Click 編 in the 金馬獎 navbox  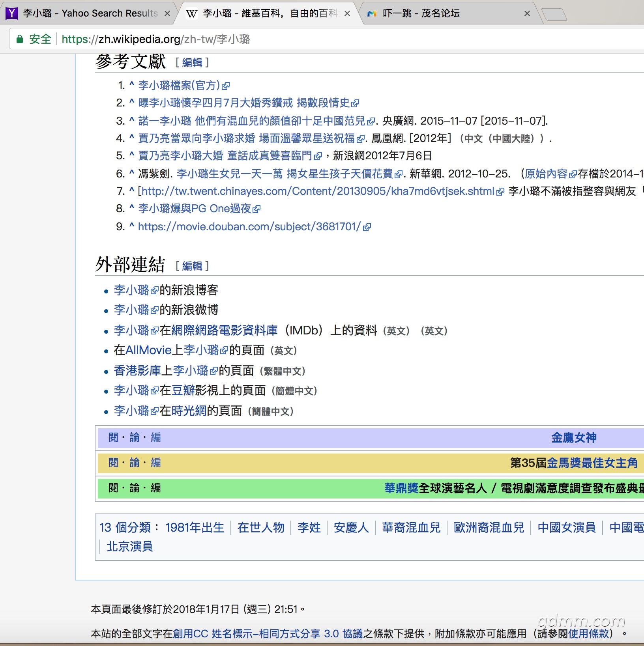156,463
